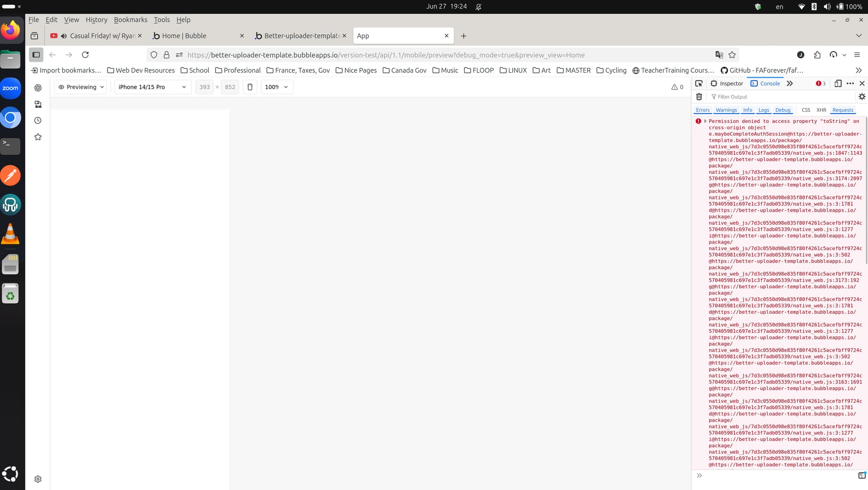
Task: Open the Web Dev Resources bookmark folder
Action: [x=141, y=71]
